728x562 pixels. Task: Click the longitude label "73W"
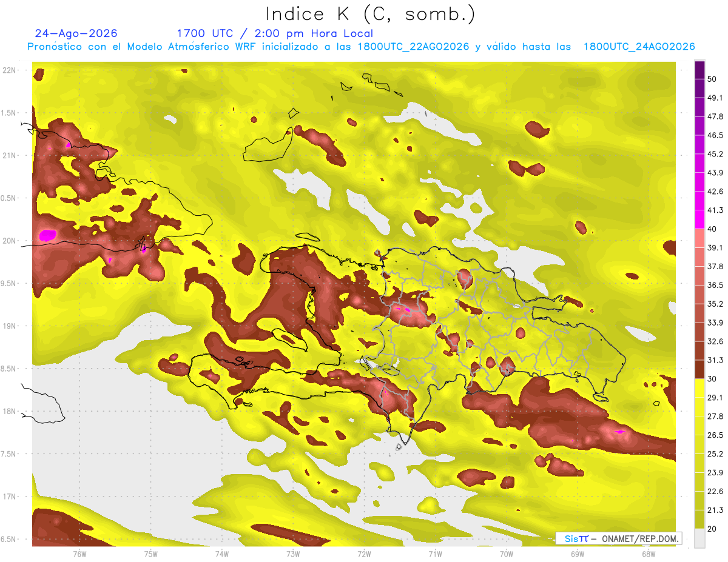tap(293, 554)
